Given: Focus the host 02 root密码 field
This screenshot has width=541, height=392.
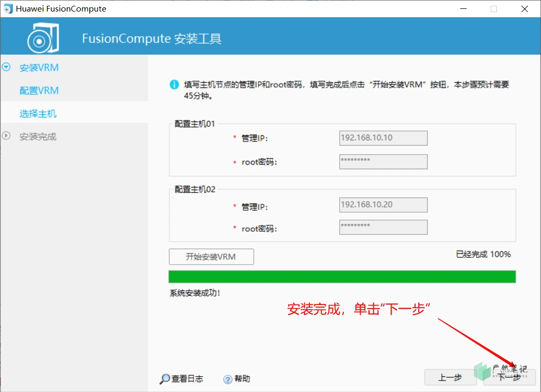Looking at the screenshot, I should [383, 227].
